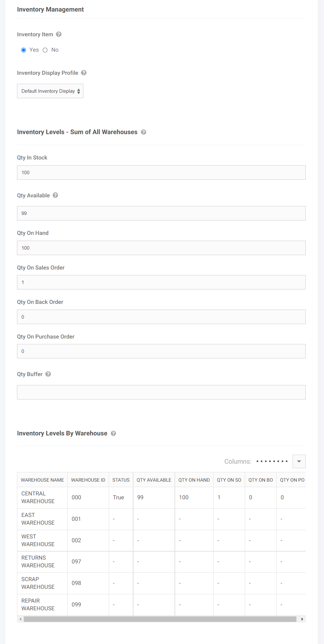Select No for Inventory Item
Viewport: 324px width, 644px height.
coord(45,50)
